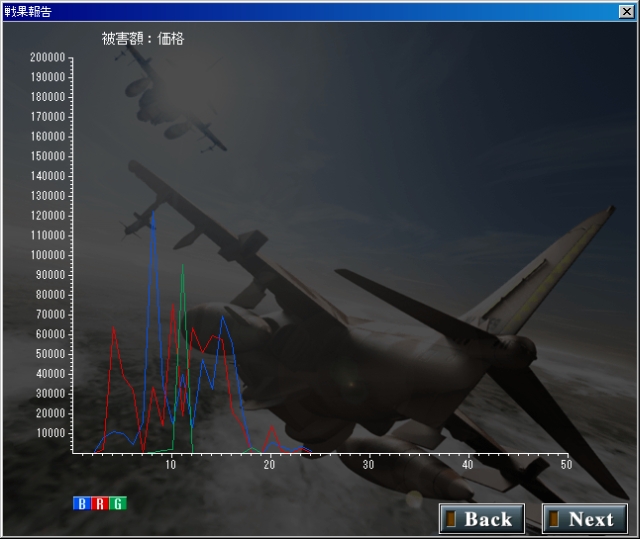This screenshot has height=539, width=640.
Task: Toggle the blue B series button
Action: pyautogui.click(x=82, y=504)
